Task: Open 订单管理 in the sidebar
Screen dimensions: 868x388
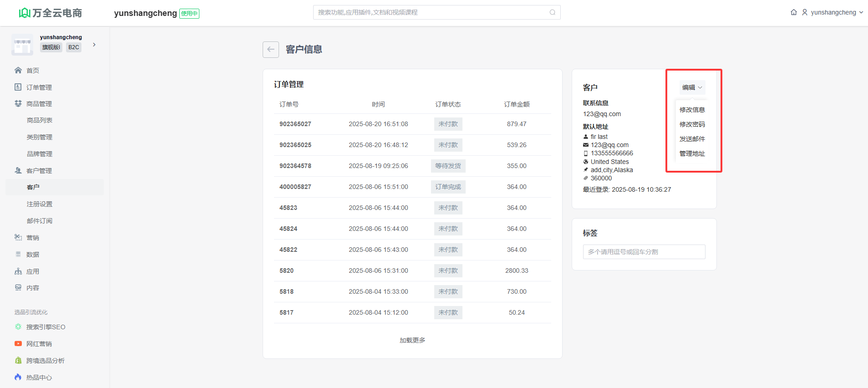Action: tap(39, 87)
